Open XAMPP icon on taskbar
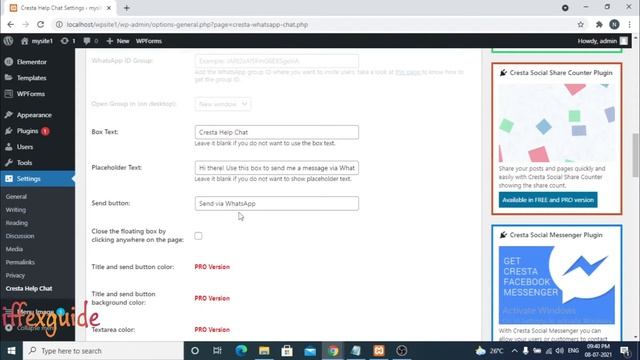Viewport: 640px width, 360px height. coord(379,351)
